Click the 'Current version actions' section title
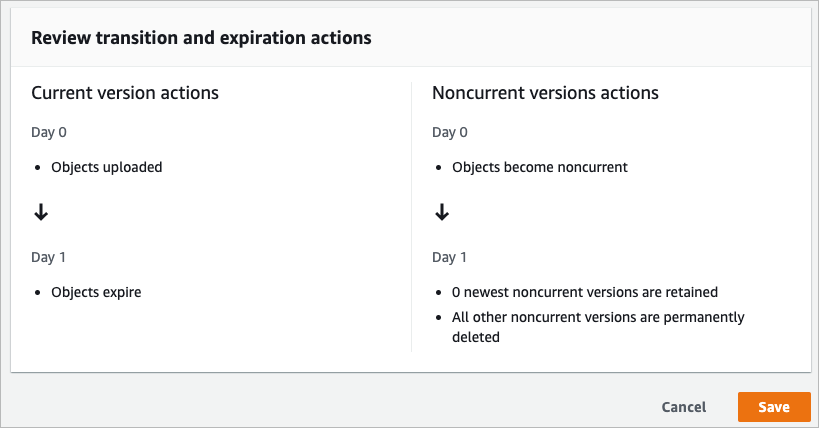 pos(125,93)
